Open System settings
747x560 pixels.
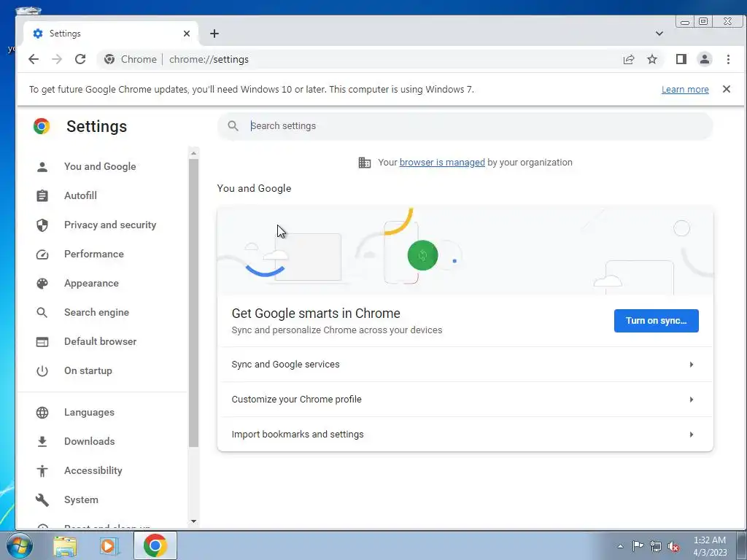point(82,499)
